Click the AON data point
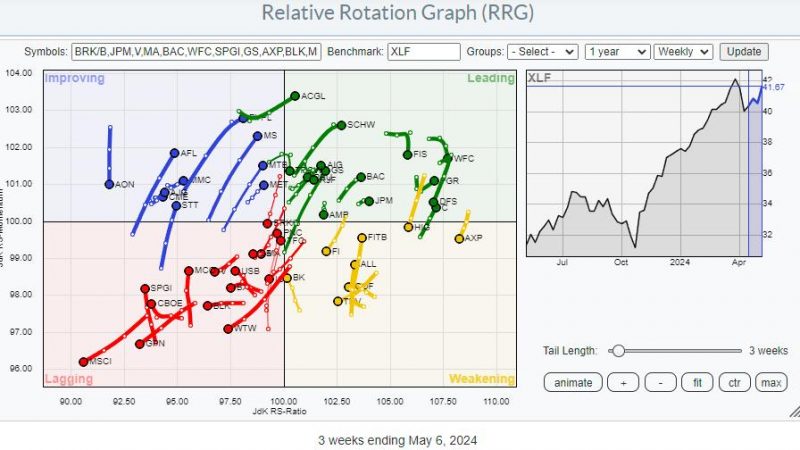Image resolution: width=800 pixels, height=450 pixels. 109,184
